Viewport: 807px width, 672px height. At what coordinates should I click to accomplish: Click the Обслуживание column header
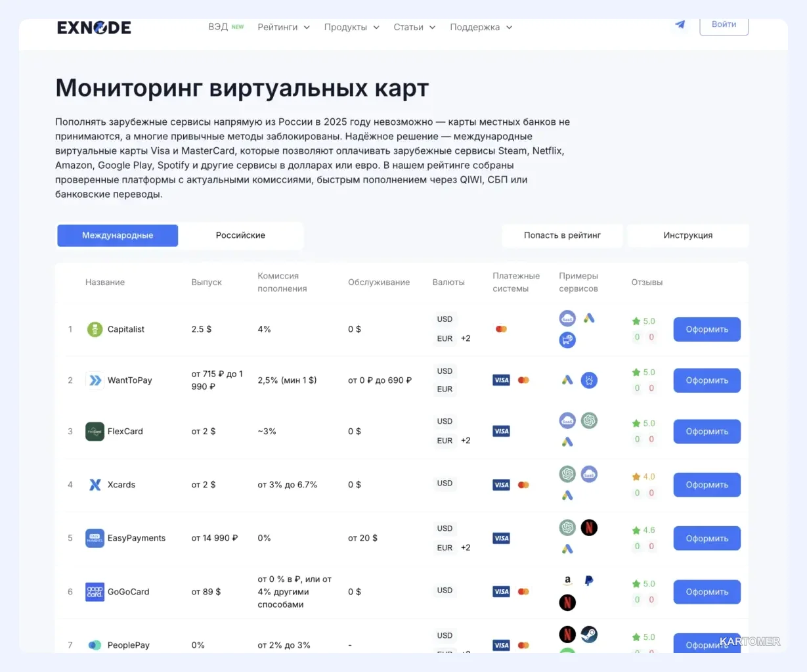[379, 282]
